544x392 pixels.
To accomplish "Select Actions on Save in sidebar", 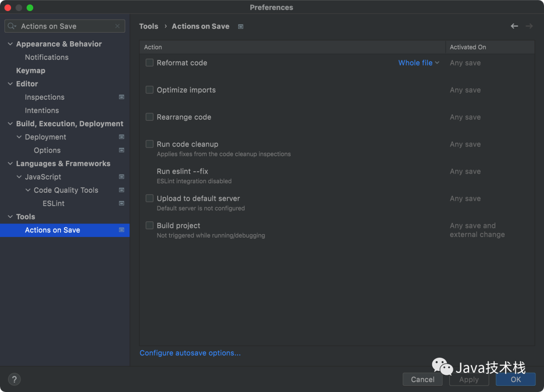I will point(64,230).
